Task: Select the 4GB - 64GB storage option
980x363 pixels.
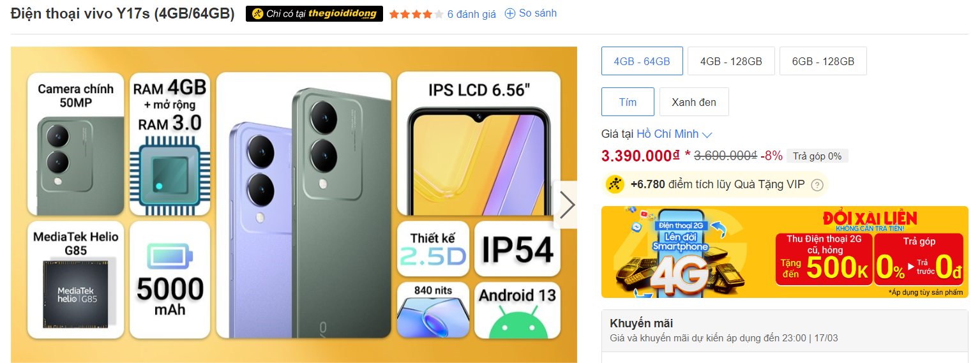Action: [642, 61]
